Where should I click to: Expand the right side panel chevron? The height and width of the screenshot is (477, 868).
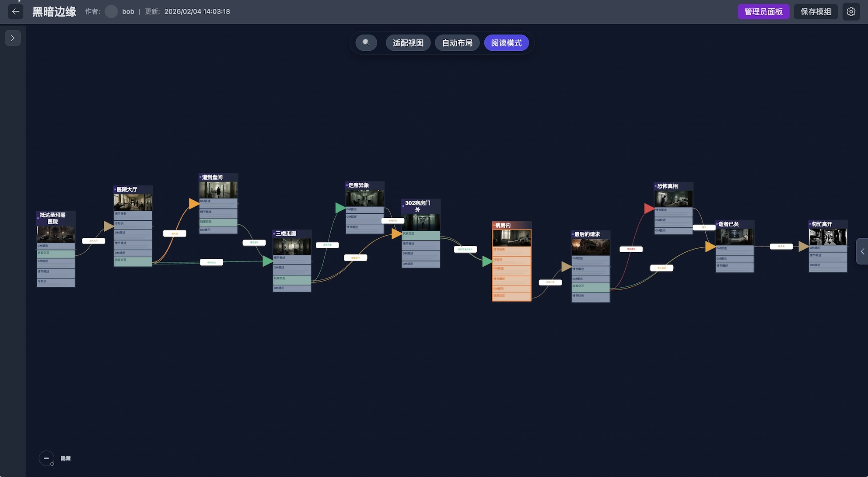862,251
